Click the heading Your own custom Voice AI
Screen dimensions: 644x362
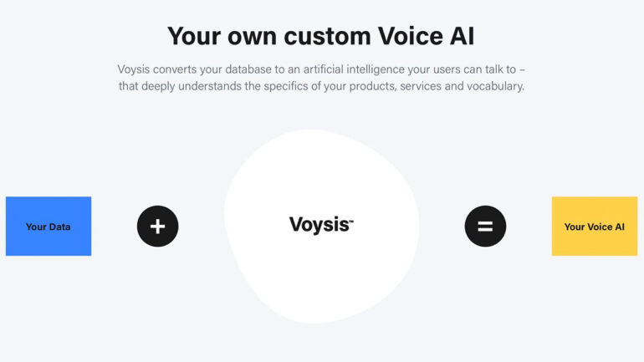(x=321, y=36)
